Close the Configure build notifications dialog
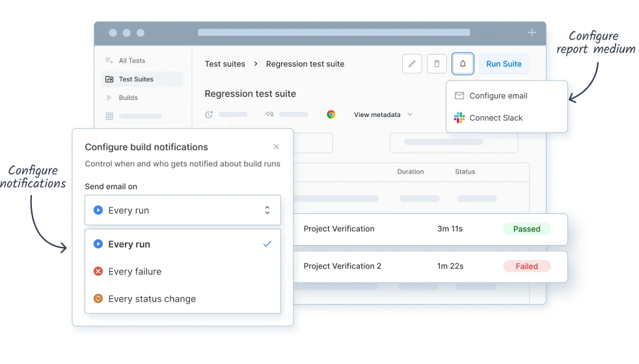This screenshot has width=639, height=364. tap(277, 147)
